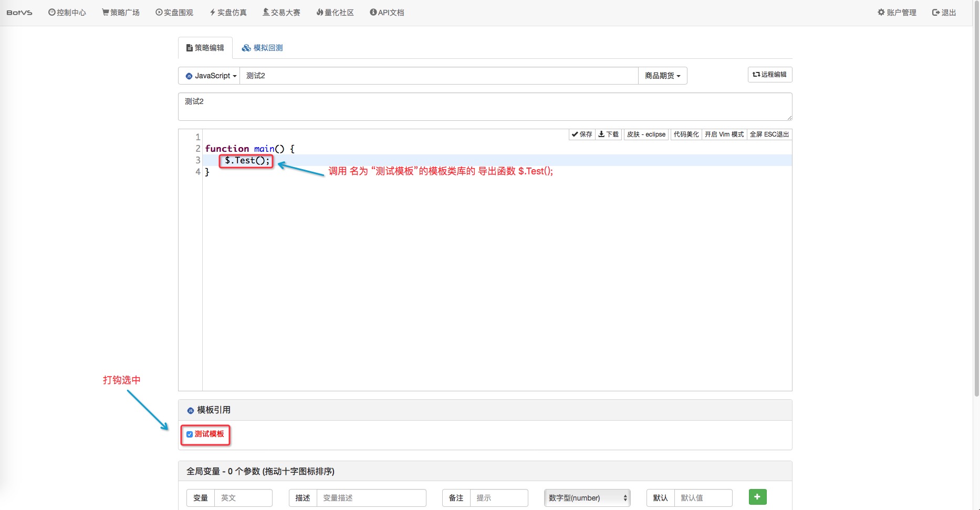The height and width of the screenshot is (510, 980).
Task: Click the 默认值 input field
Action: tap(703, 498)
